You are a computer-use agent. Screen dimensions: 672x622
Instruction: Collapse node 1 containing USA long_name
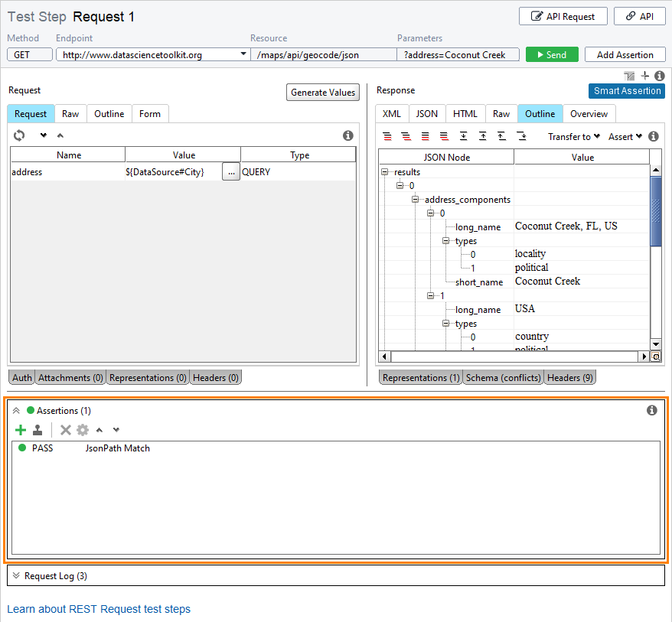[x=430, y=295]
